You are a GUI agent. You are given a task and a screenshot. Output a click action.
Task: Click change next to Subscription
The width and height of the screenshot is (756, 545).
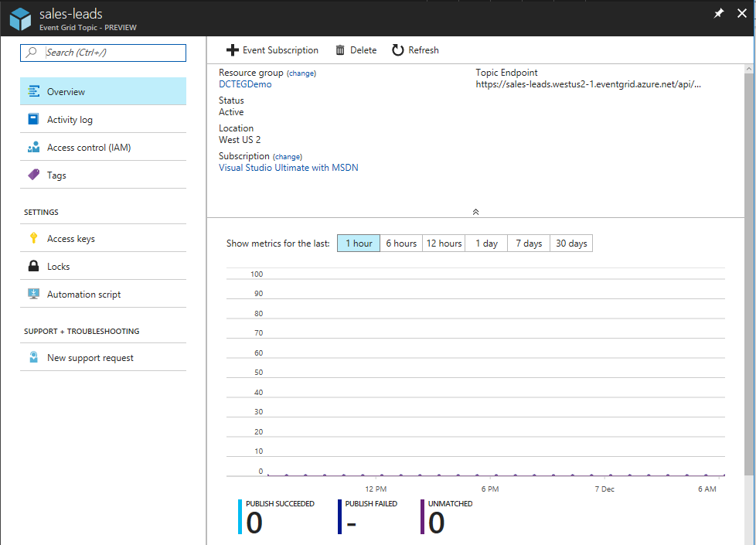click(288, 157)
